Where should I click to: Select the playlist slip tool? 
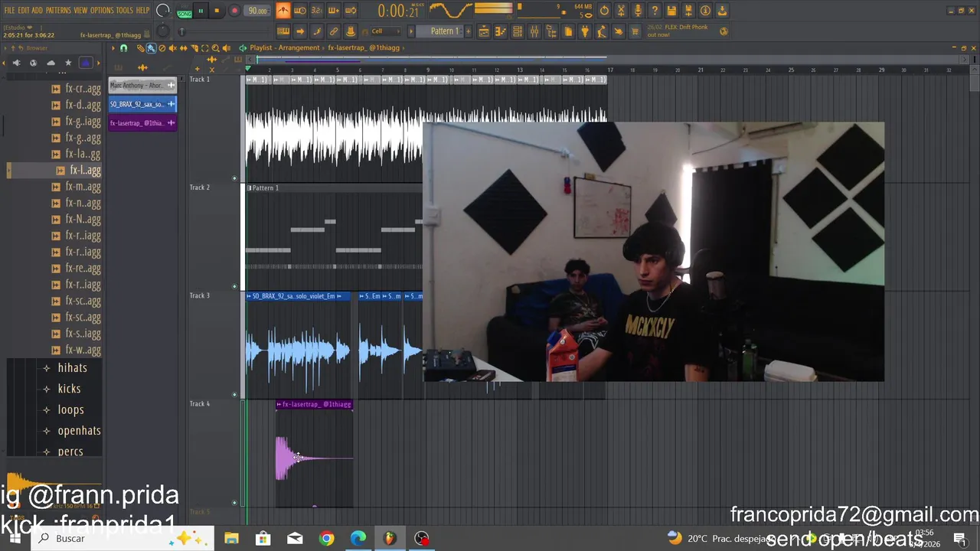183,48
